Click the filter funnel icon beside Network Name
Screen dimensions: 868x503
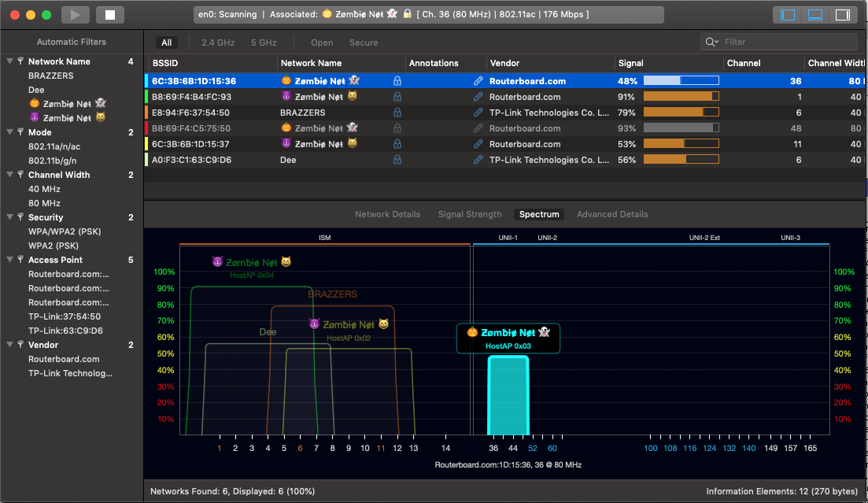(20, 61)
